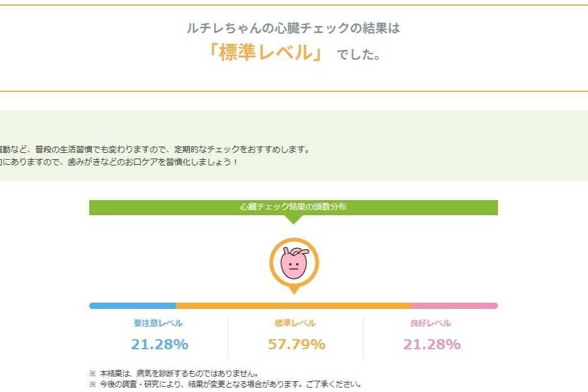Click the large 「標準レベル」 result heading
Image resolution: width=588 pixels, height=392 pixels.
[x=267, y=53]
